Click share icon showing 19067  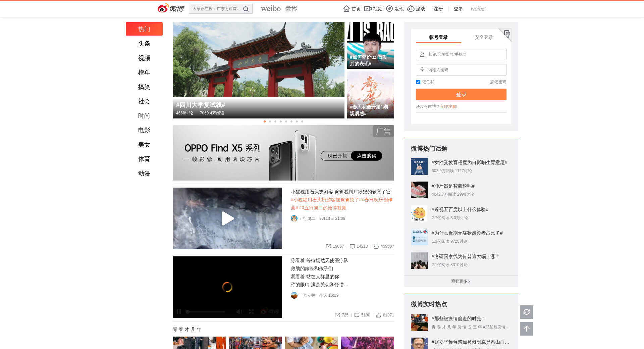tap(328, 246)
